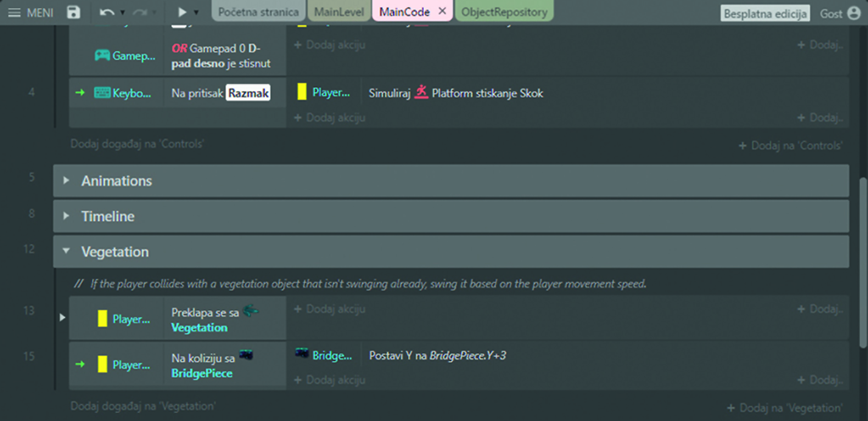The width and height of the screenshot is (868, 421).
Task: Click the BridgePiece icon in actions column
Action: click(302, 354)
